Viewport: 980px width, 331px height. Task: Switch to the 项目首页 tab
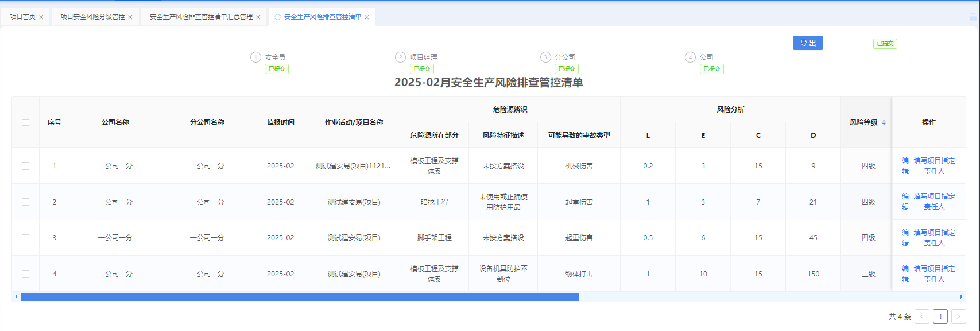coord(22,17)
